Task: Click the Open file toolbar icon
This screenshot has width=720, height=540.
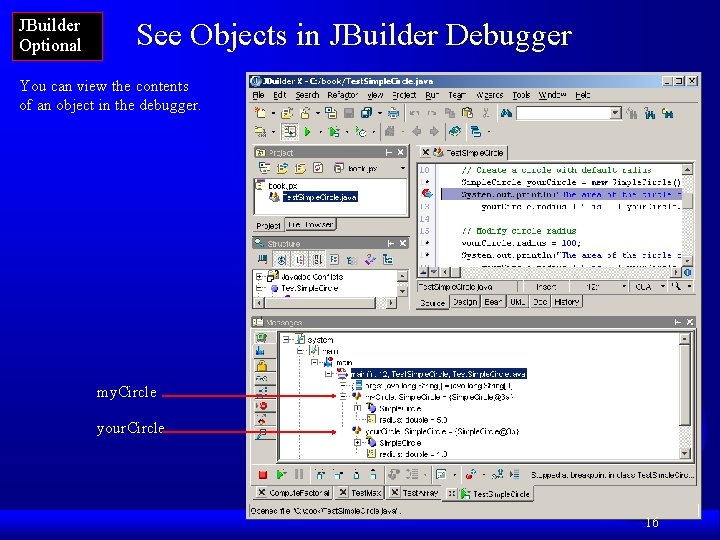Action: (287, 113)
